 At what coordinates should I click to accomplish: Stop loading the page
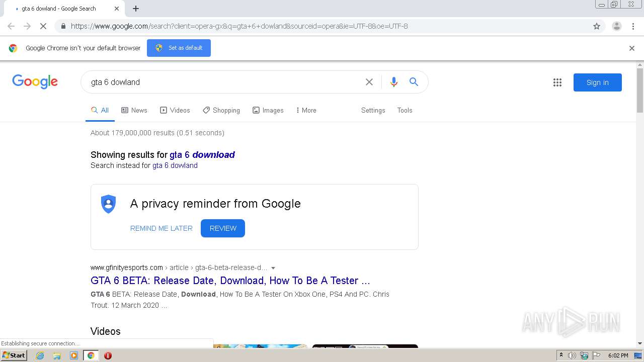(43, 26)
